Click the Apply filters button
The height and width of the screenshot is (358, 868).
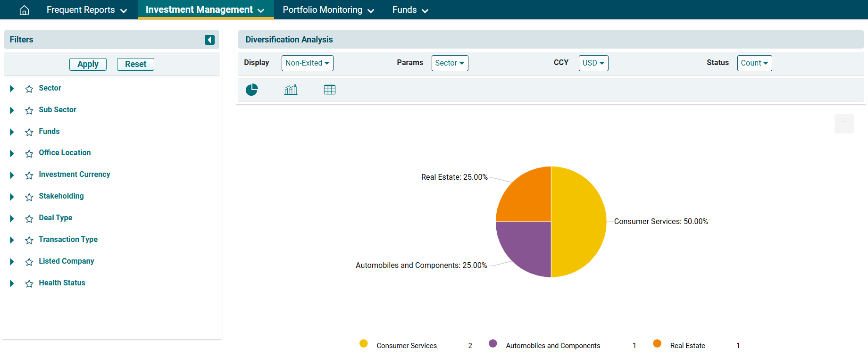[x=88, y=64]
